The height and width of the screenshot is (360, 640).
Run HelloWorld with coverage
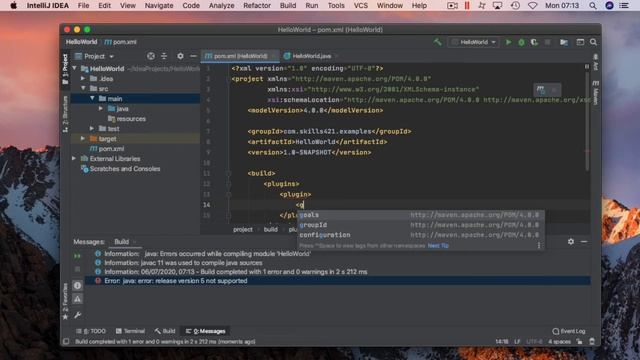tap(534, 42)
